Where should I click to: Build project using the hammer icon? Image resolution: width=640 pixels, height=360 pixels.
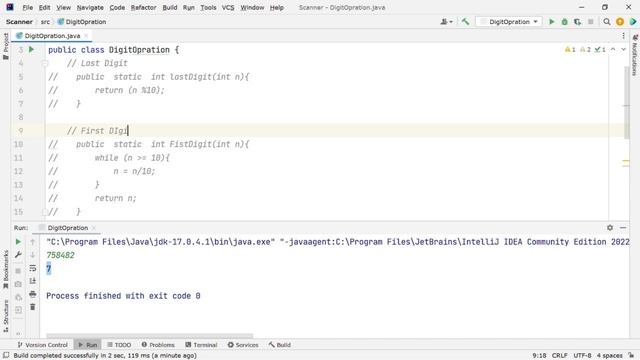click(x=465, y=22)
